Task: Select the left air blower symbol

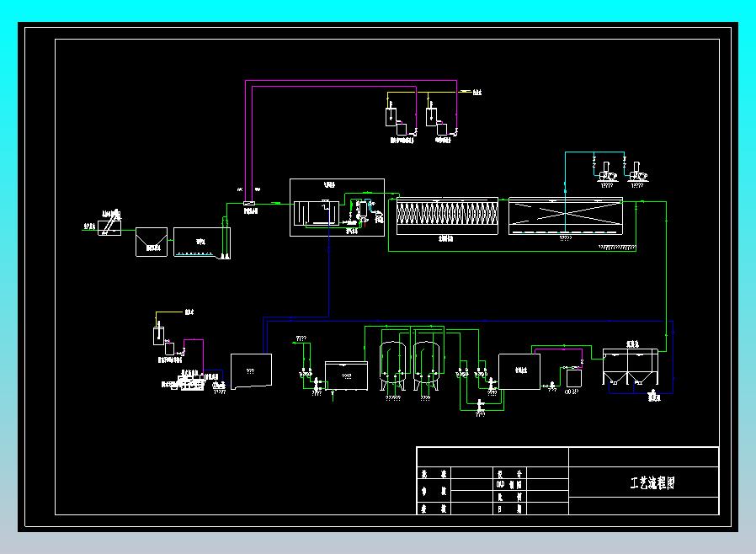Action: click(607, 173)
